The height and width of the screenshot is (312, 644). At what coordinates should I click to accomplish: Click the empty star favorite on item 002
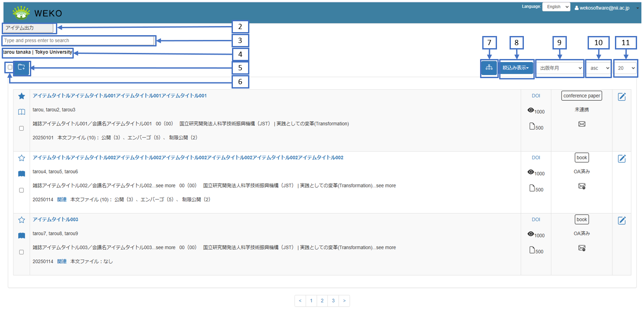(22, 158)
